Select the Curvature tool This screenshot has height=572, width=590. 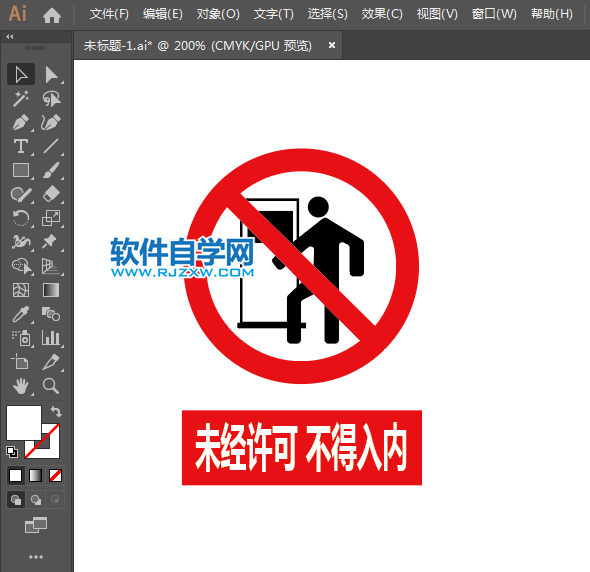51,122
